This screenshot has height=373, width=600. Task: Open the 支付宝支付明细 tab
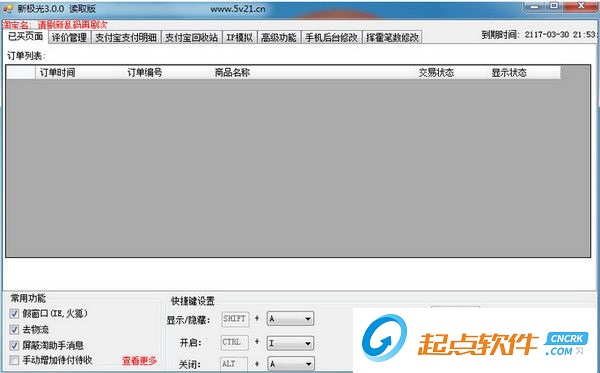click(x=126, y=37)
